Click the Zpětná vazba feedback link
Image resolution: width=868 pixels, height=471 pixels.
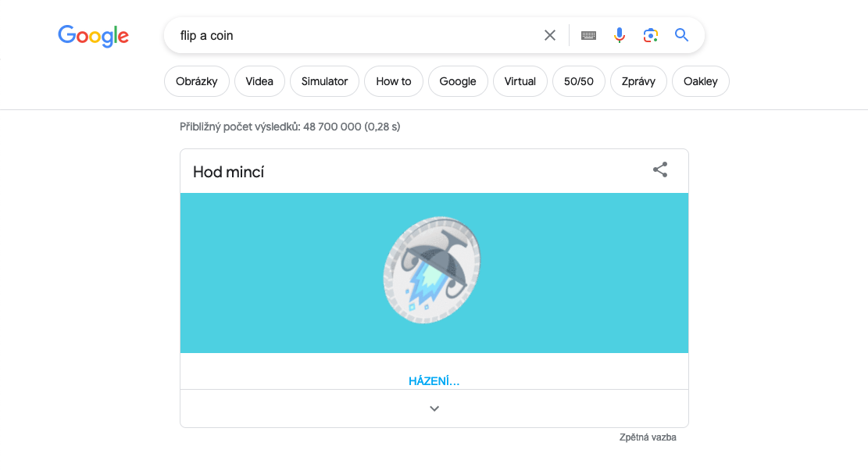point(648,437)
